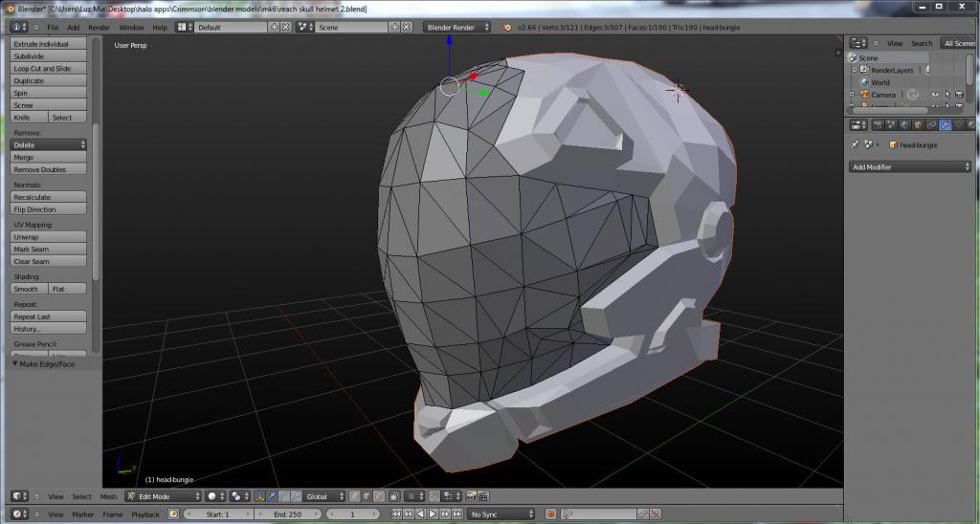Click the OpenGL render animation icon

click(483, 496)
